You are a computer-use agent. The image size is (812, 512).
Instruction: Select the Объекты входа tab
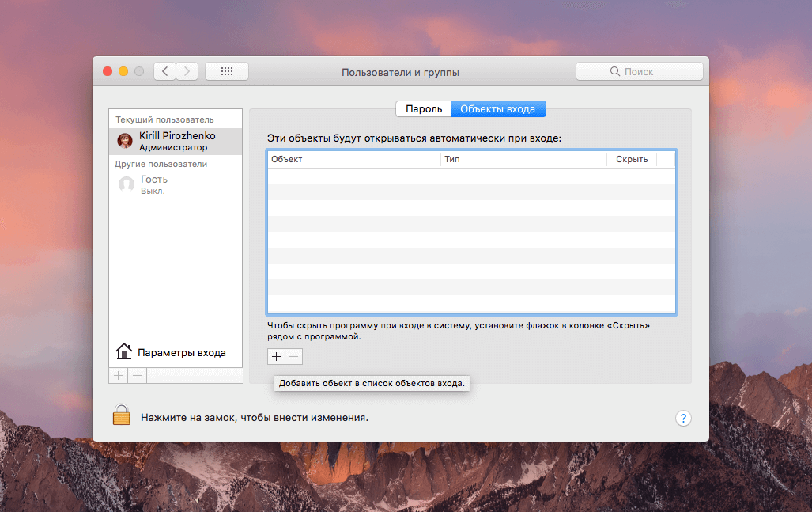497,109
